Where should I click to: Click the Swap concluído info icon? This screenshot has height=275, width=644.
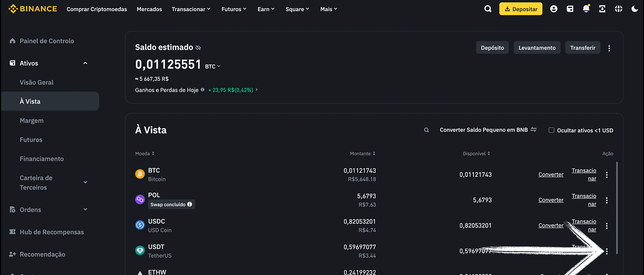[190, 204]
